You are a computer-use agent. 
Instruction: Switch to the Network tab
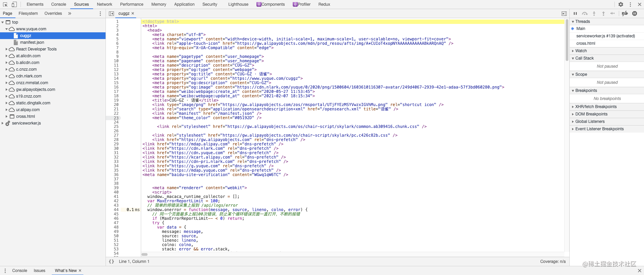tap(105, 4)
